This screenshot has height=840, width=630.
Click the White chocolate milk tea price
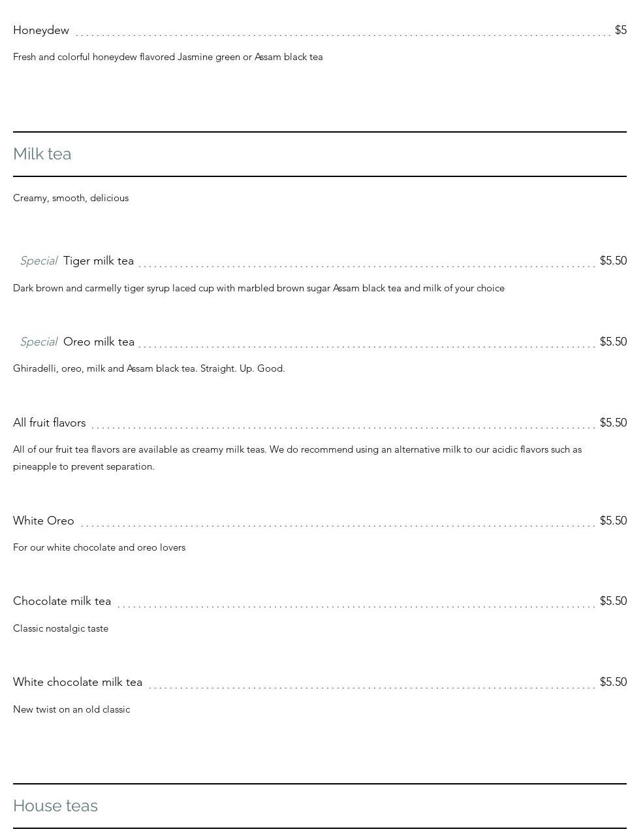click(x=613, y=682)
